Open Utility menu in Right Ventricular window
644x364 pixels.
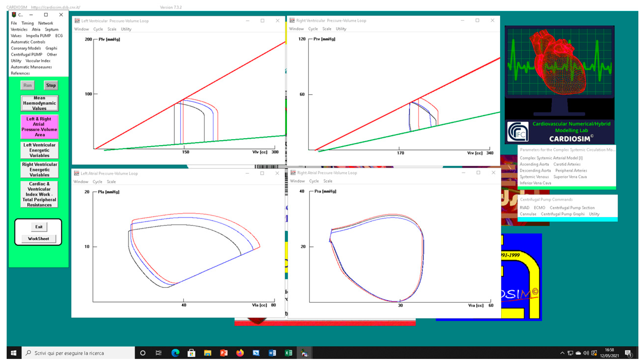pyautogui.click(x=341, y=29)
